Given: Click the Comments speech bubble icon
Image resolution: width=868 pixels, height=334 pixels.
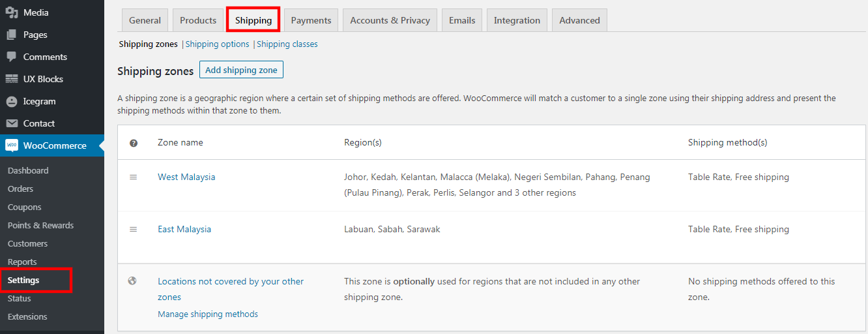Looking at the screenshot, I should [x=12, y=57].
